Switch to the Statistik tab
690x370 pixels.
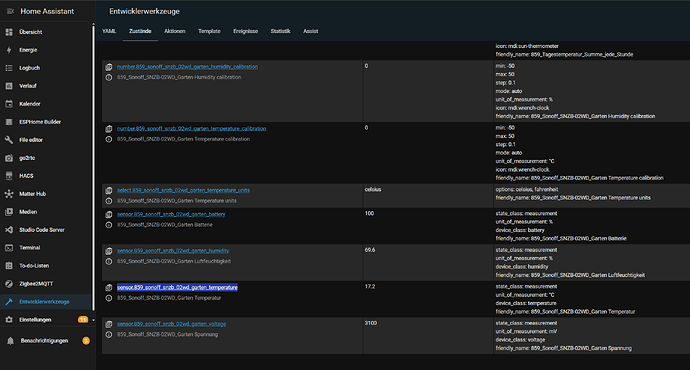[x=280, y=31]
